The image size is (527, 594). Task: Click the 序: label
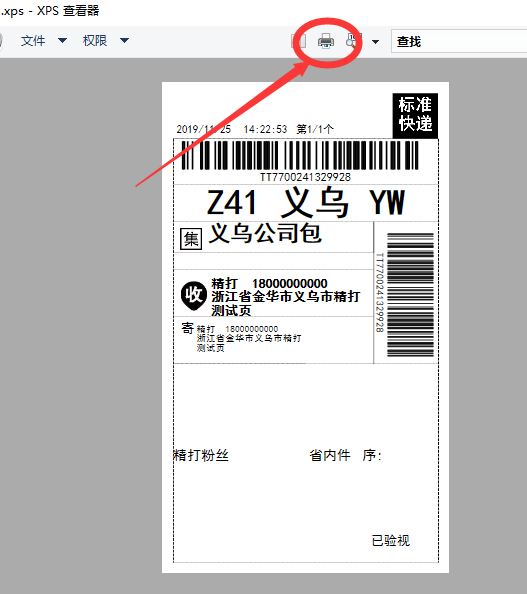click(372, 455)
